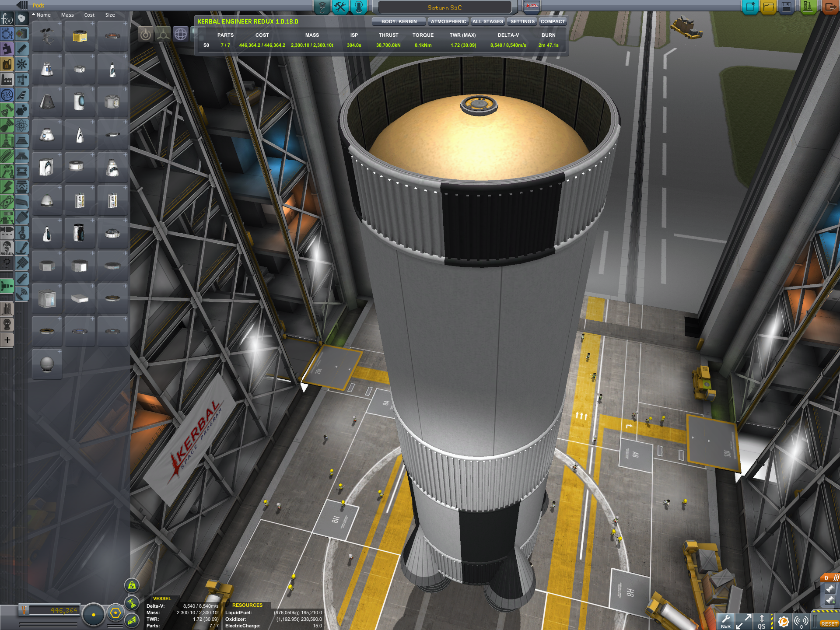
Task: Sort parts by Size
Action: 110,15
